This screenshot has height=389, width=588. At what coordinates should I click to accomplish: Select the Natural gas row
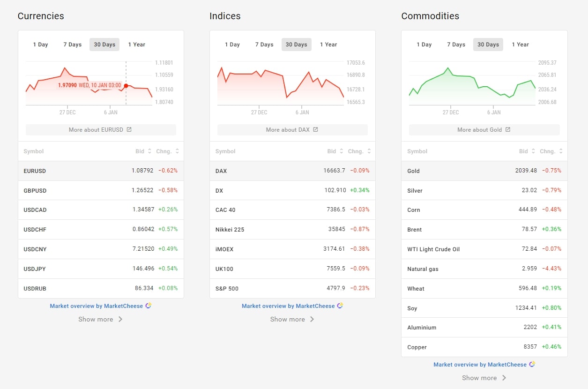[484, 269]
